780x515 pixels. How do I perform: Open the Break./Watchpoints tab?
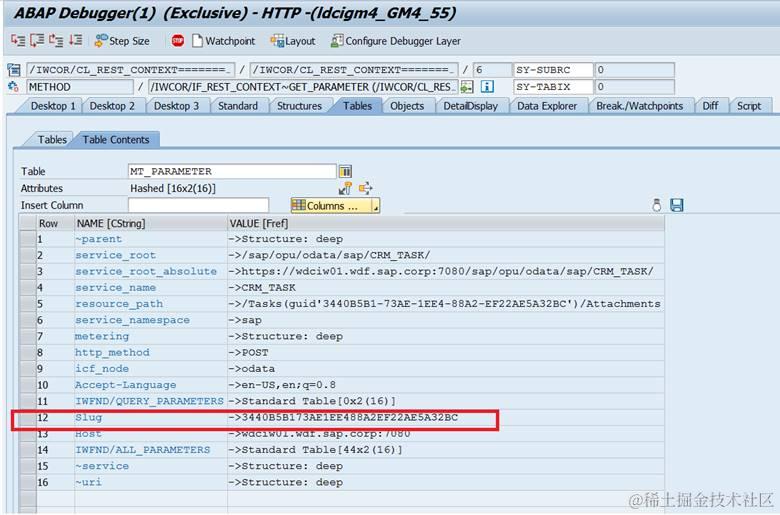[x=639, y=106]
